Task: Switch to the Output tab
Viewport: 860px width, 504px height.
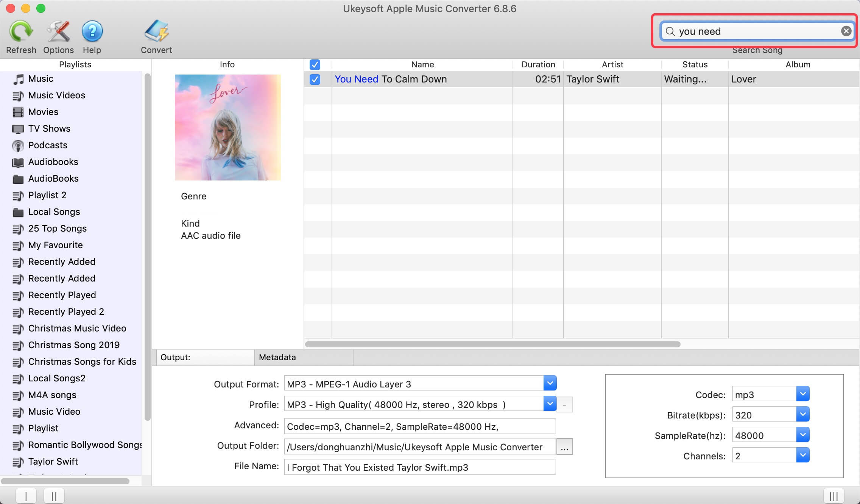Action: [205, 358]
